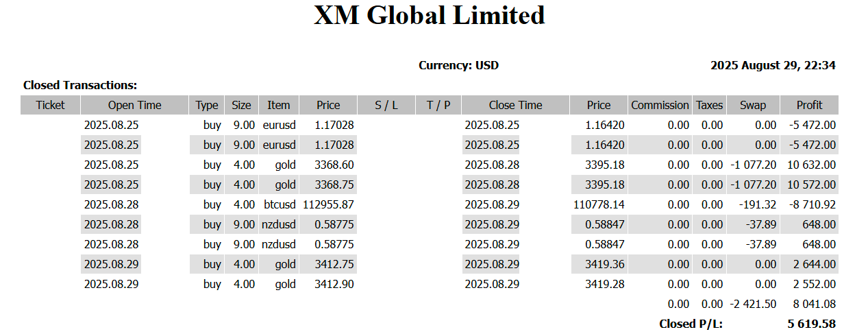Click the Commission column header
Image resolution: width=868 pixels, height=334 pixels.
click(660, 105)
